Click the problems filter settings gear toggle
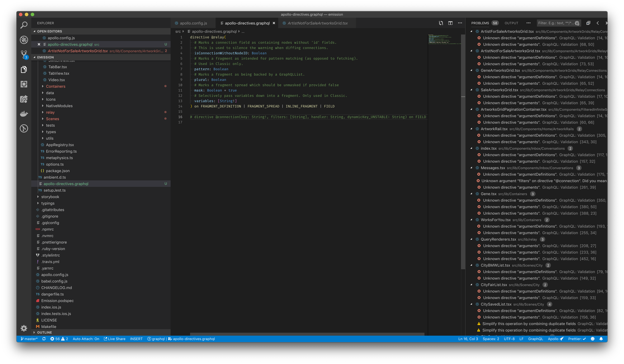This screenshot has height=364, width=624. tap(577, 23)
